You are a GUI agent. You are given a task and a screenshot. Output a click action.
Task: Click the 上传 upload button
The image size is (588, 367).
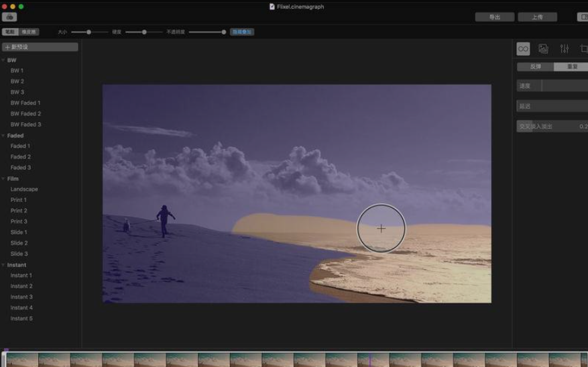(537, 17)
